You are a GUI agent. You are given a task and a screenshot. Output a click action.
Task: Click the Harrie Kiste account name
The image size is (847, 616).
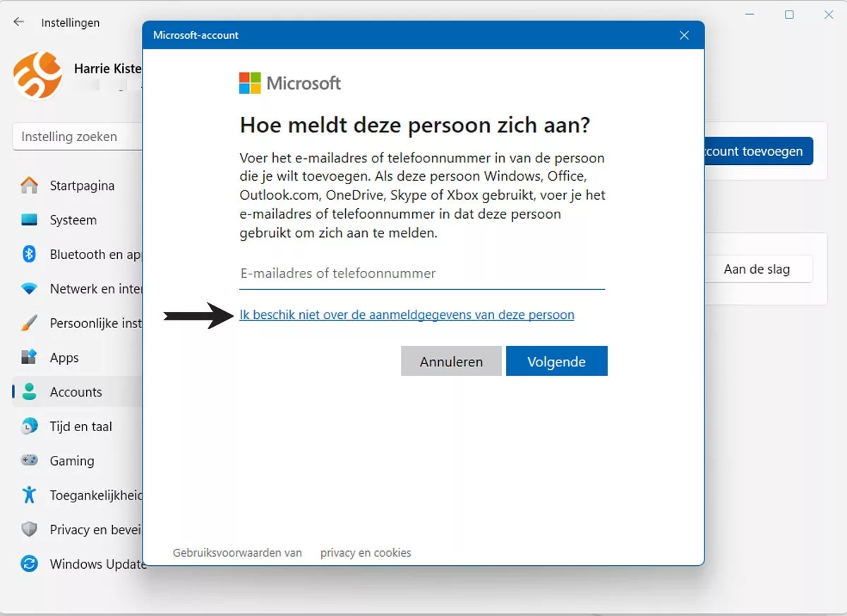click(x=108, y=69)
